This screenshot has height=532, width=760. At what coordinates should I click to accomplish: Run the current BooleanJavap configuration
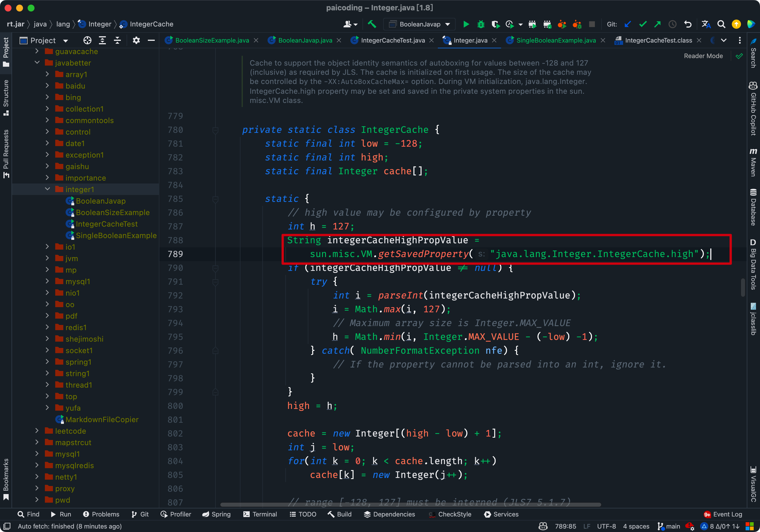466,24
